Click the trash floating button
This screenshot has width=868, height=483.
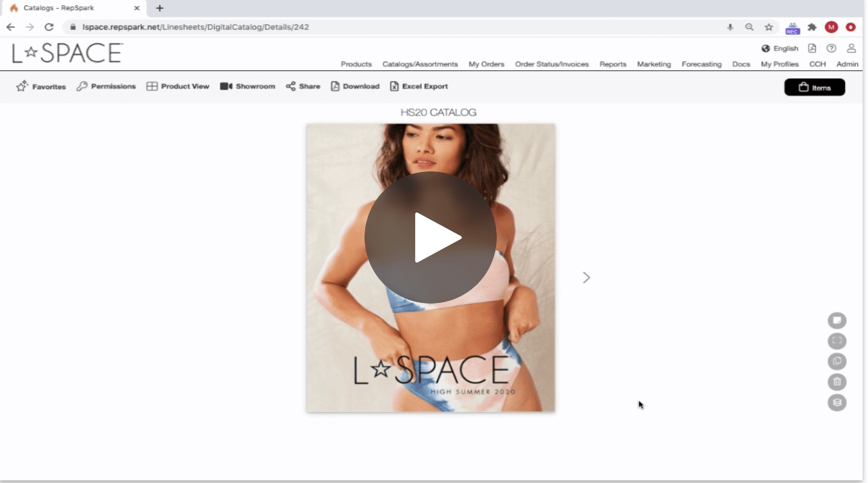tap(837, 382)
